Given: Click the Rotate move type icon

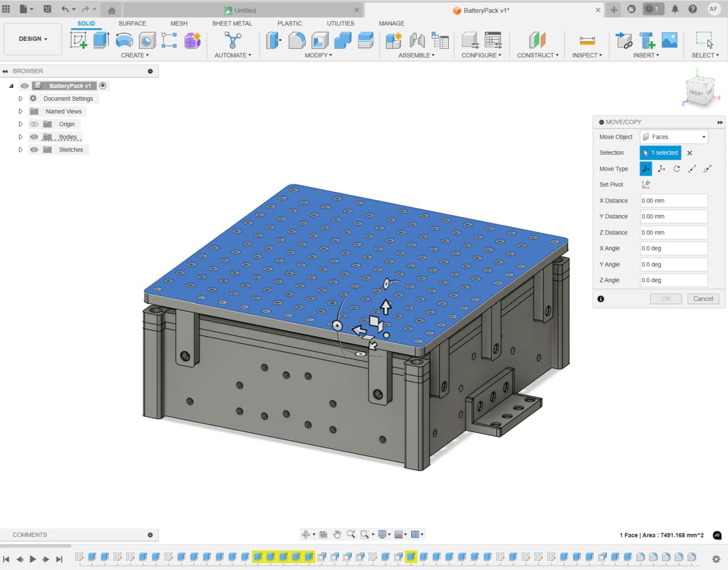Looking at the screenshot, I should pos(677,169).
